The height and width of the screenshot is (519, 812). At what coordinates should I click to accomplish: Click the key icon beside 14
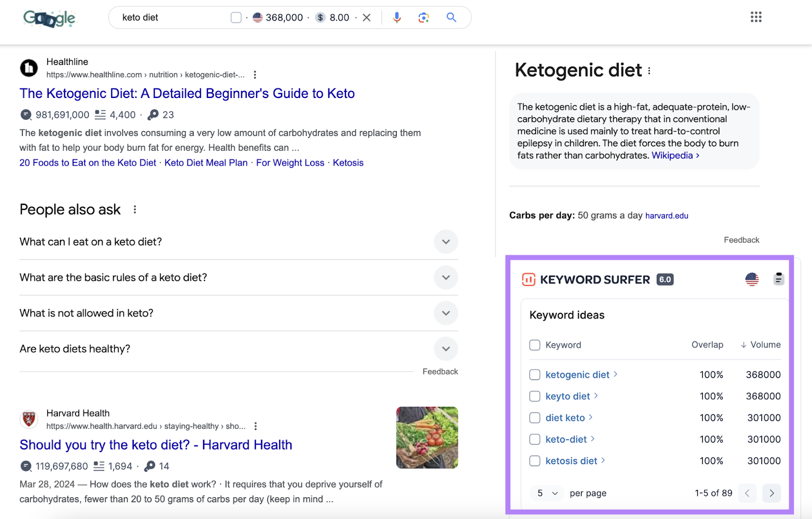(150, 466)
